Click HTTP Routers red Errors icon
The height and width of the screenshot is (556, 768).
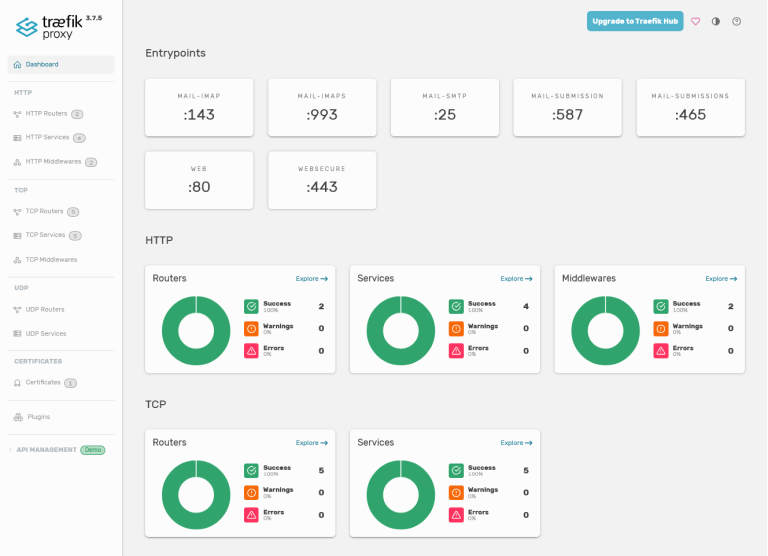(251, 351)
